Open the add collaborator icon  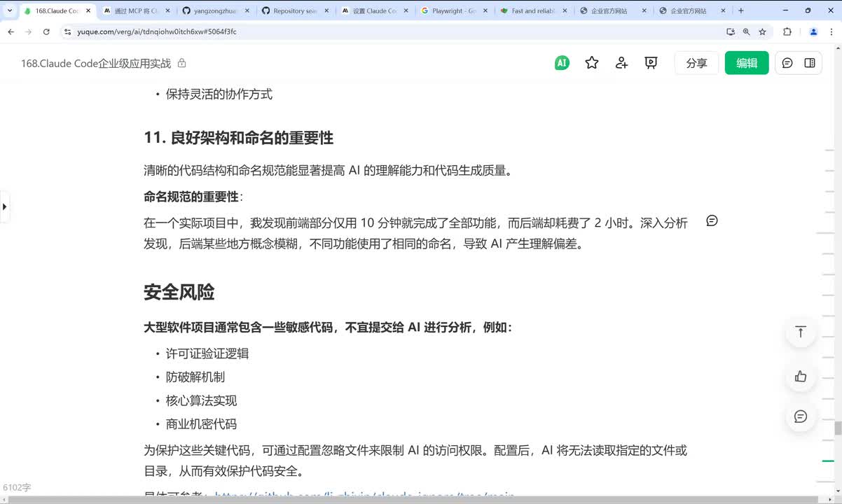click(x=621, y=63)
